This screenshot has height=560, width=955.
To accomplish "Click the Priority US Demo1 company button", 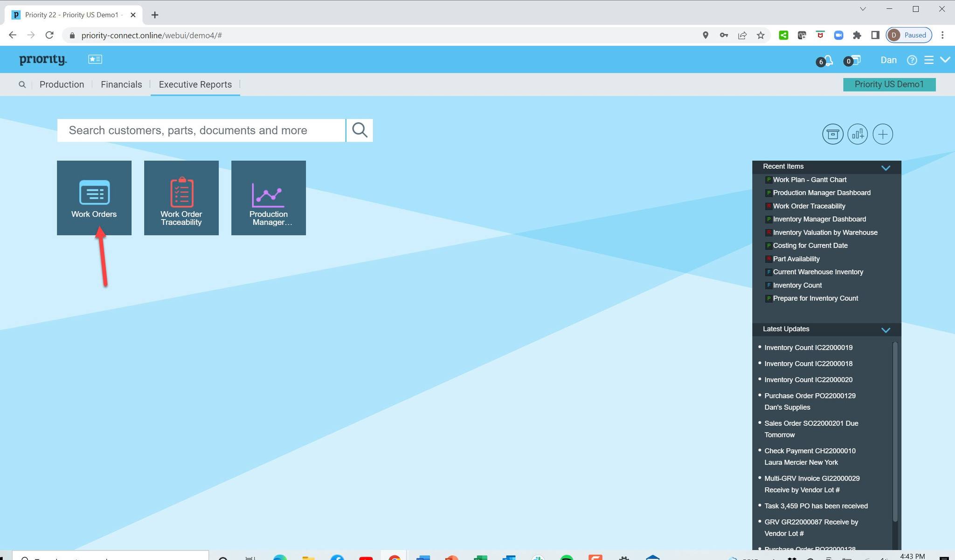I will click(889, 84).
